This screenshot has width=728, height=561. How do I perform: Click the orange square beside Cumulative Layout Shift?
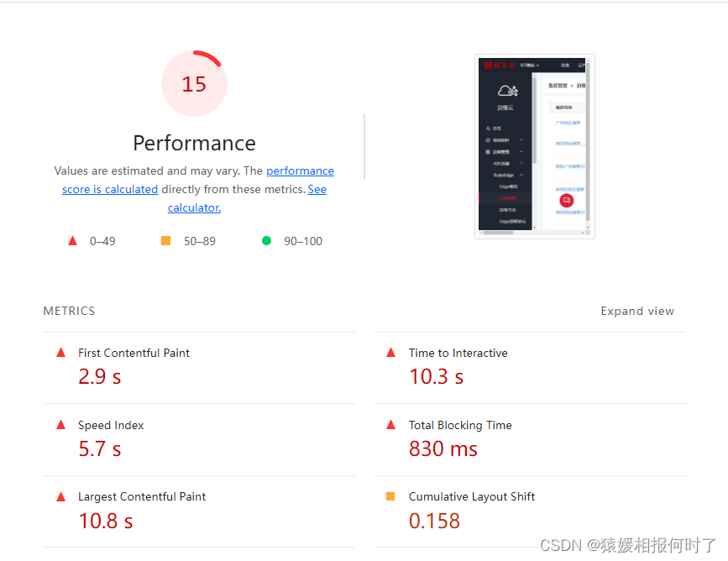pos(390,496)
